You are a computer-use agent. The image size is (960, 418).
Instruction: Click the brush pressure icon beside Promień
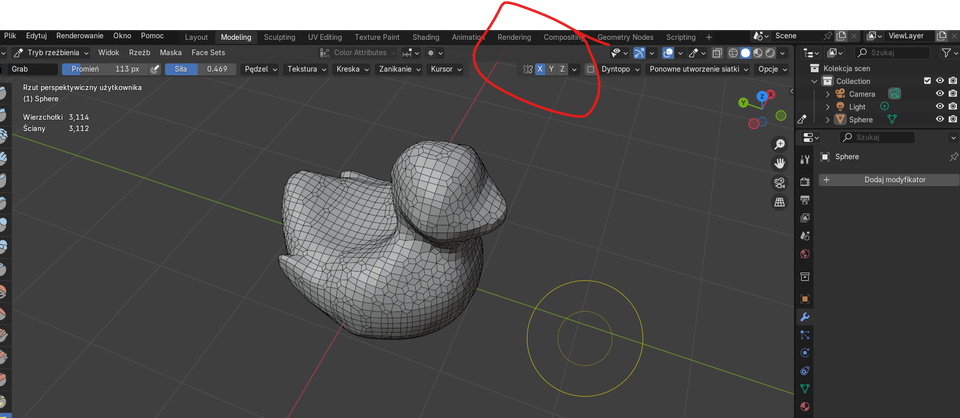(155, 69)
